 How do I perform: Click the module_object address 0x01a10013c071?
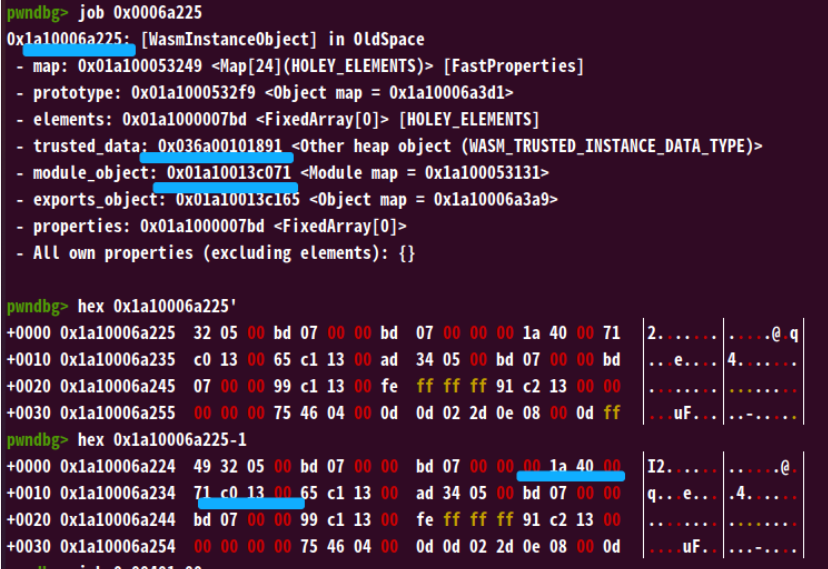pos(229,173)
